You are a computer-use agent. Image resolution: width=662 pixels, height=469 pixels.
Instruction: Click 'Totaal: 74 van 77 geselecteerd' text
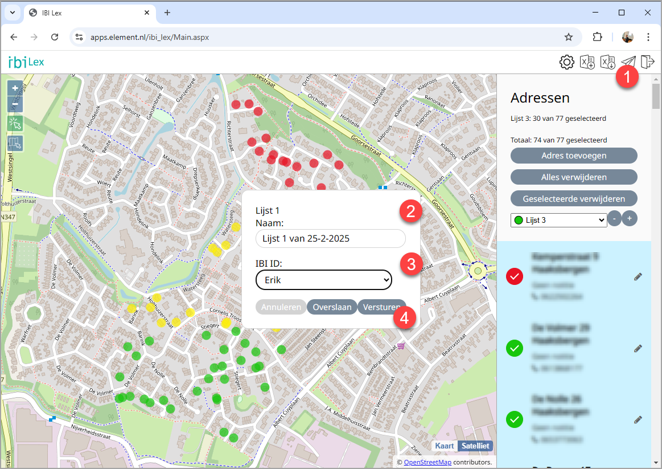(x=559, y=140)
